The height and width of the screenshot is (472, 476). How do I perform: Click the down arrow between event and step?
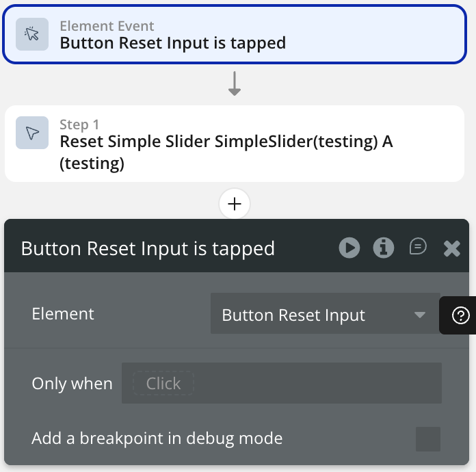(235, 84)
